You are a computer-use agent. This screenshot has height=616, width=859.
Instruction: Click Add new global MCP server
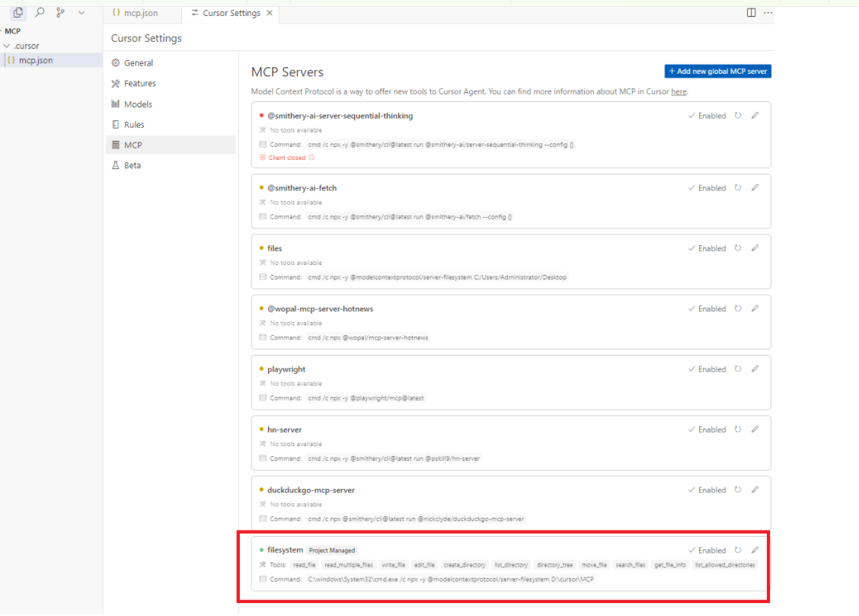pyautogui.click(x=717, y=71)
